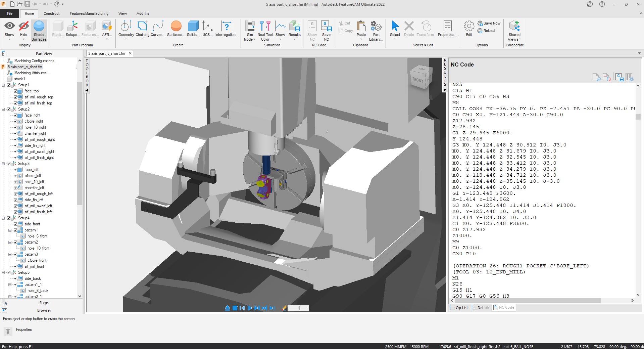Toggle the hole_10_right checkbox
Image resolution: width=644 pixels, height=349 pixels.
click(15, 127)
